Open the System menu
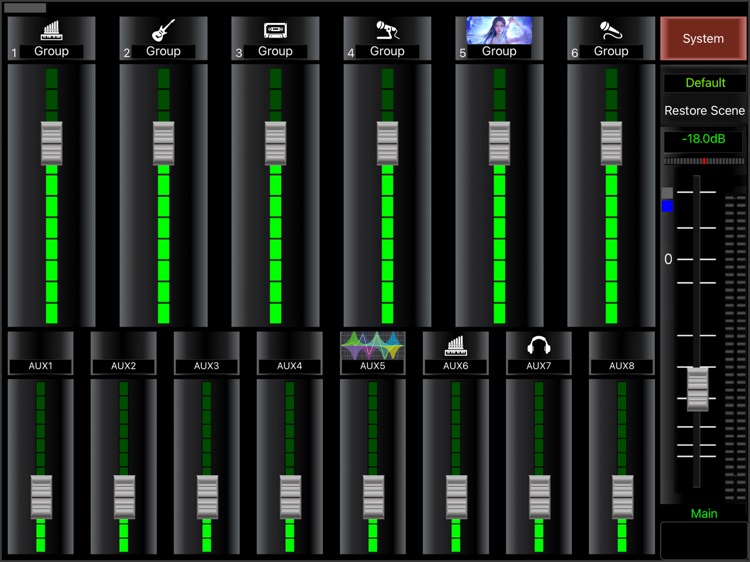 [703, 38]
